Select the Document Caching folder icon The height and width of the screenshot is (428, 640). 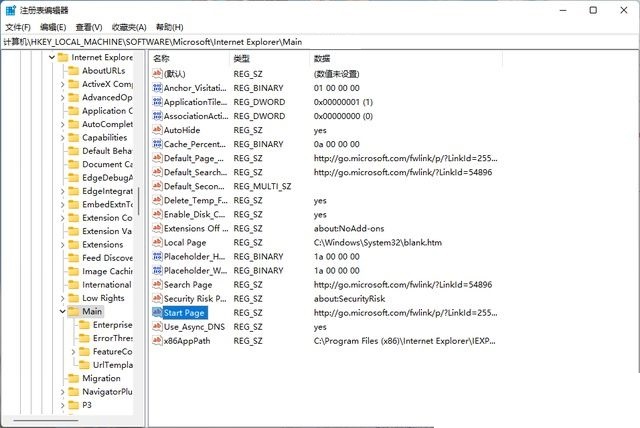(73, 164)
